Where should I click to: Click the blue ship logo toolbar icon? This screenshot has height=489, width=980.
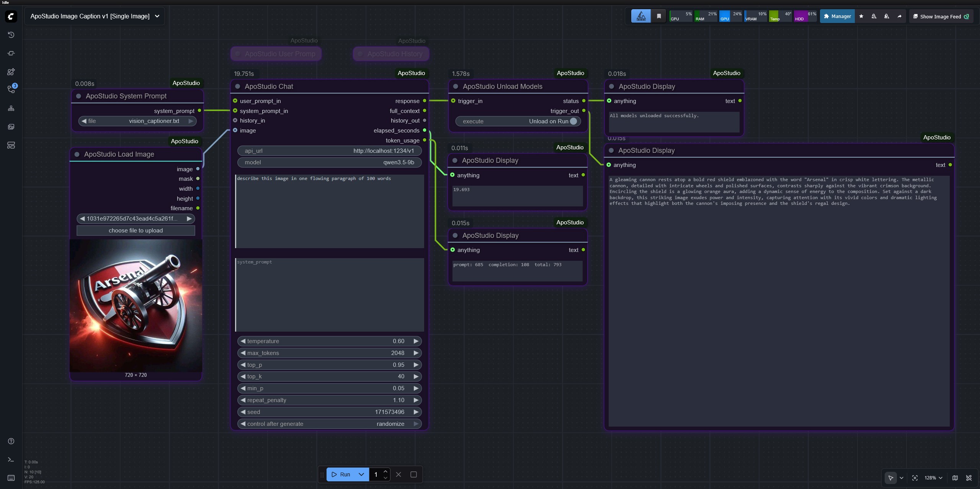tap(641, 16)
